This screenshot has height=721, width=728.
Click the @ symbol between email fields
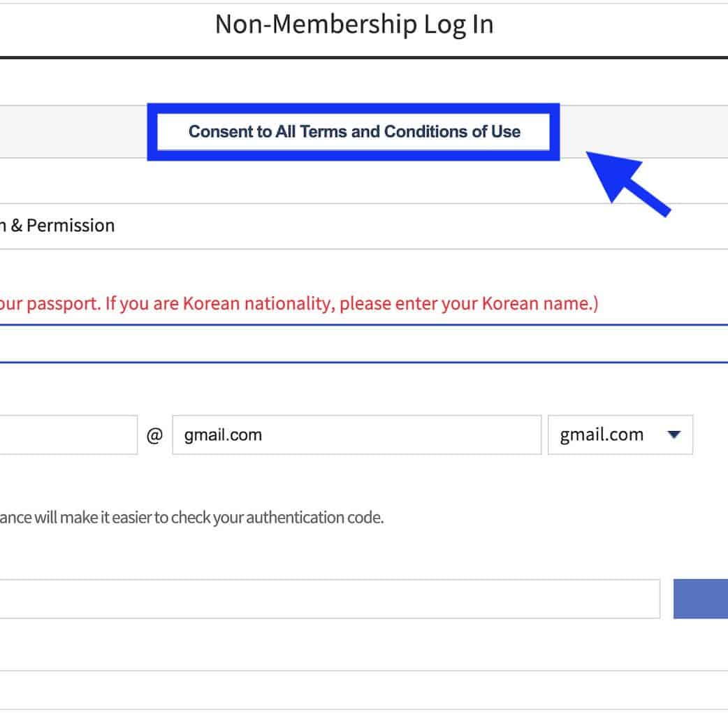pyautogui.click(x=154, y=435)
